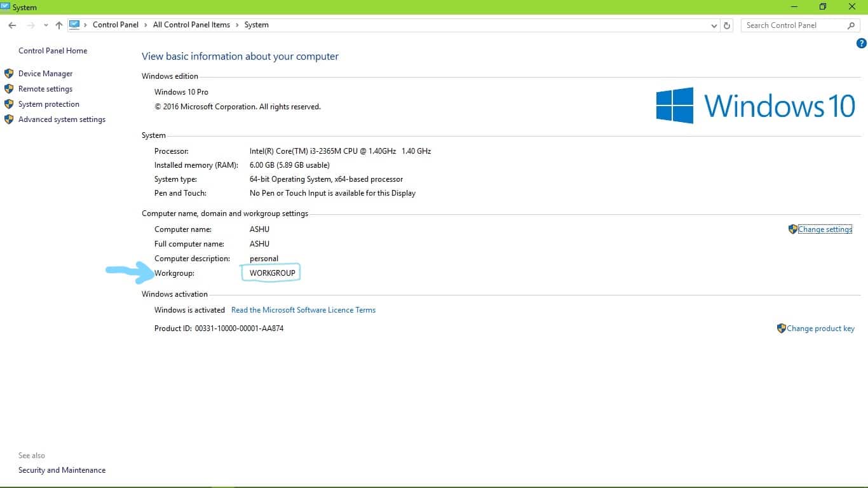Open Advanced system settings link
The height and width of the screenshot is (488, 868).
[x=62, y=119]
